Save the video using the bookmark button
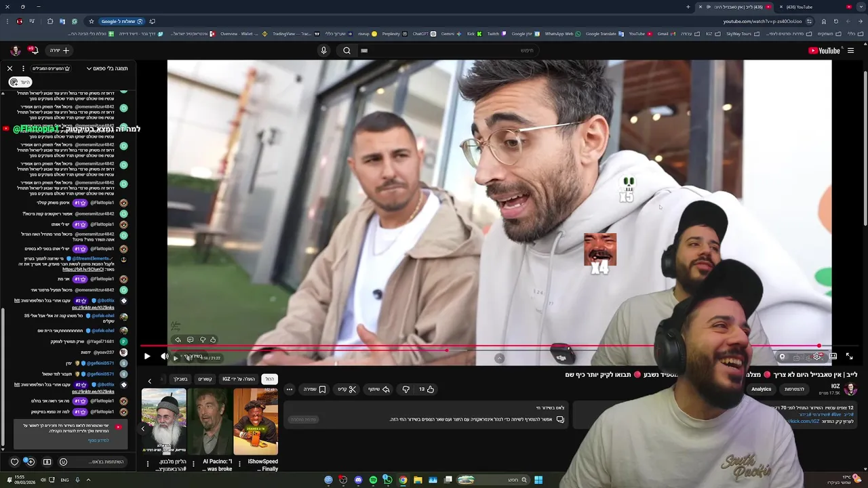The image size is (868, 488). coord(315,390)
